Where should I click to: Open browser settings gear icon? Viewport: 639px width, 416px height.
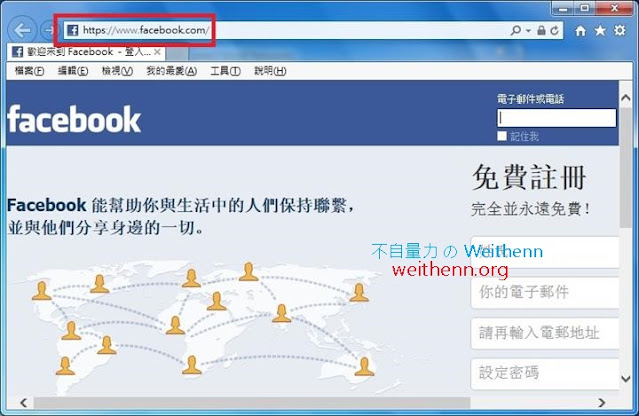[620, 30]
